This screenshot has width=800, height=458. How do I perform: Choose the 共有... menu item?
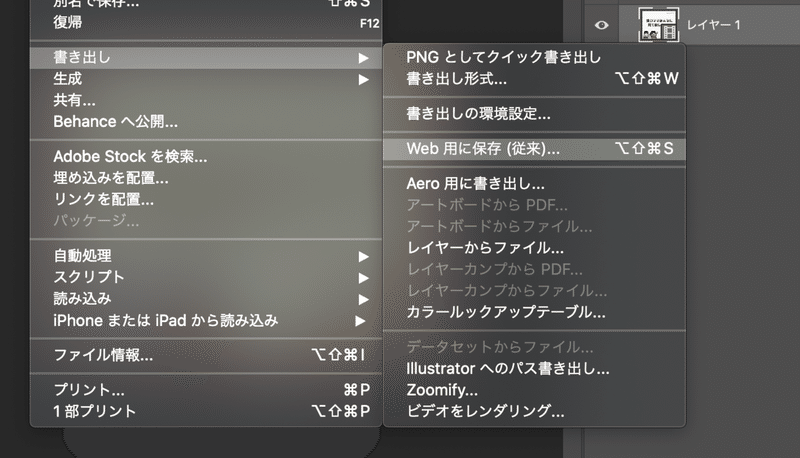click(x=206, y=100)
